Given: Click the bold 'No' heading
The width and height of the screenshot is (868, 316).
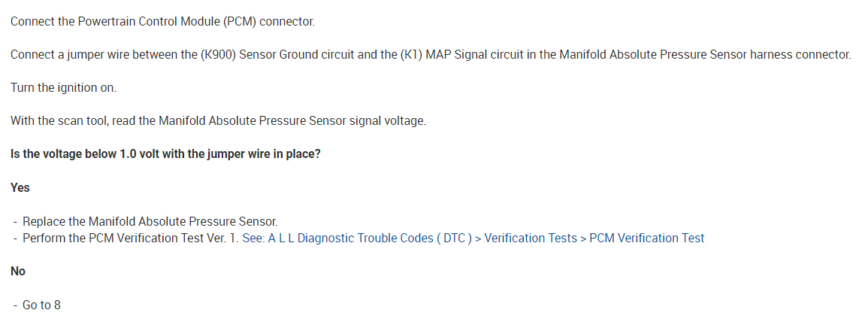Looking at the screenshot, I should point(19,272).
